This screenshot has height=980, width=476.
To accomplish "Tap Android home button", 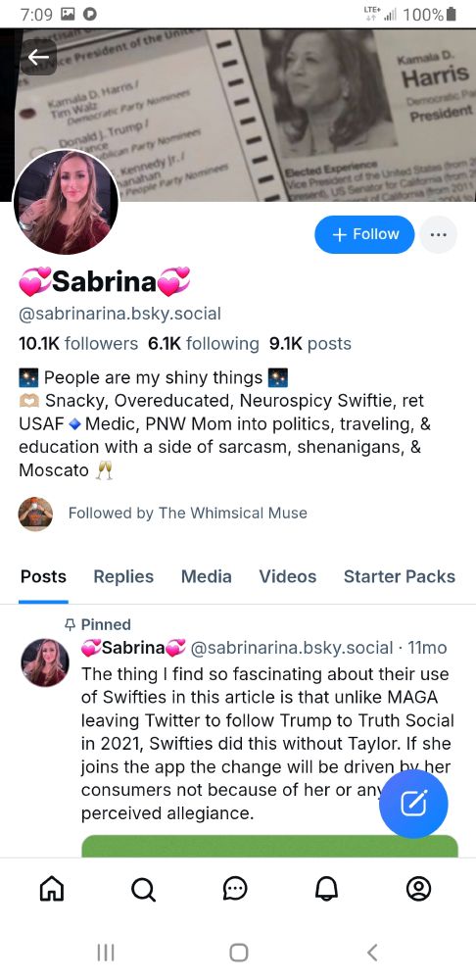I will [x=239, y=952].
